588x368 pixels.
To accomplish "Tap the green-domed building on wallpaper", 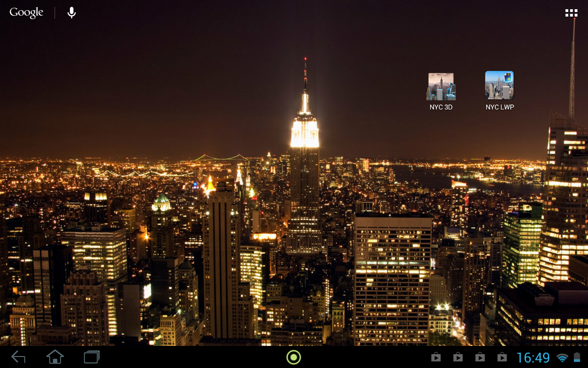I will (161, 202).
